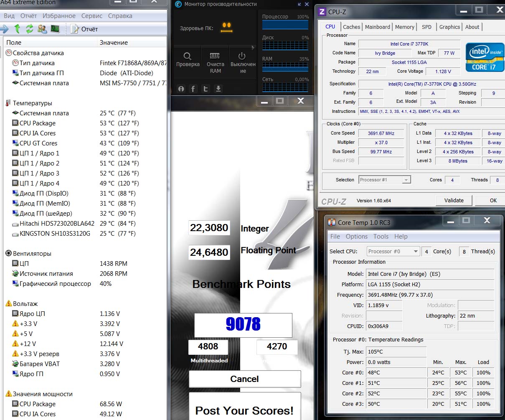Switch to Memory tab in CPU-Z
505x420 pixels.
coord(404,27)
